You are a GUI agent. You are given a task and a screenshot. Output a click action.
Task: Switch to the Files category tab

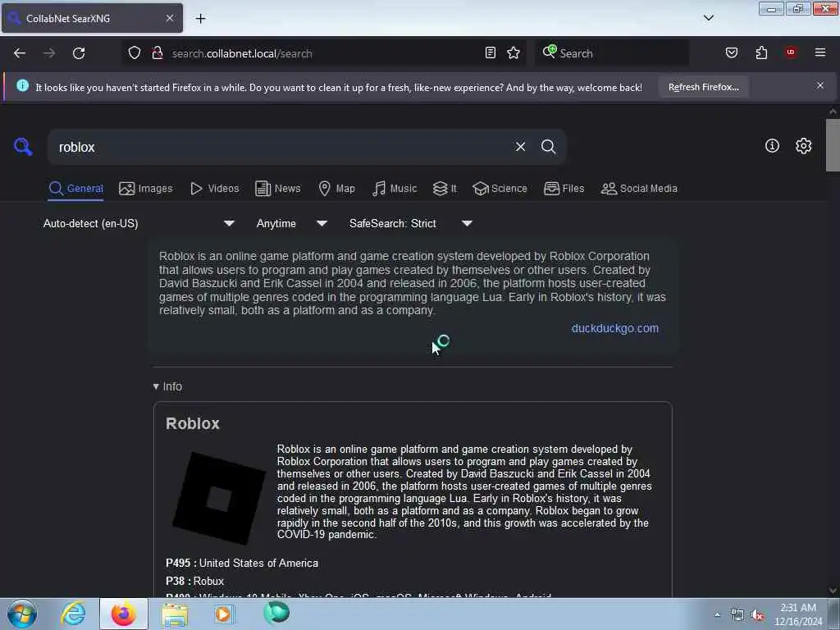[x=564, y=189]
